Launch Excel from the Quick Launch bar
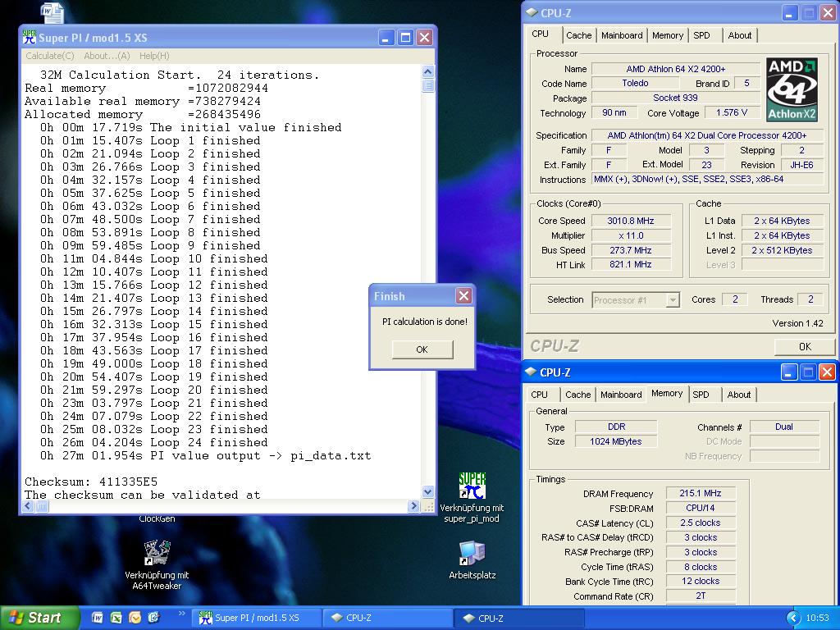This screenshot has height=630, width=840. tap(116, 618)
